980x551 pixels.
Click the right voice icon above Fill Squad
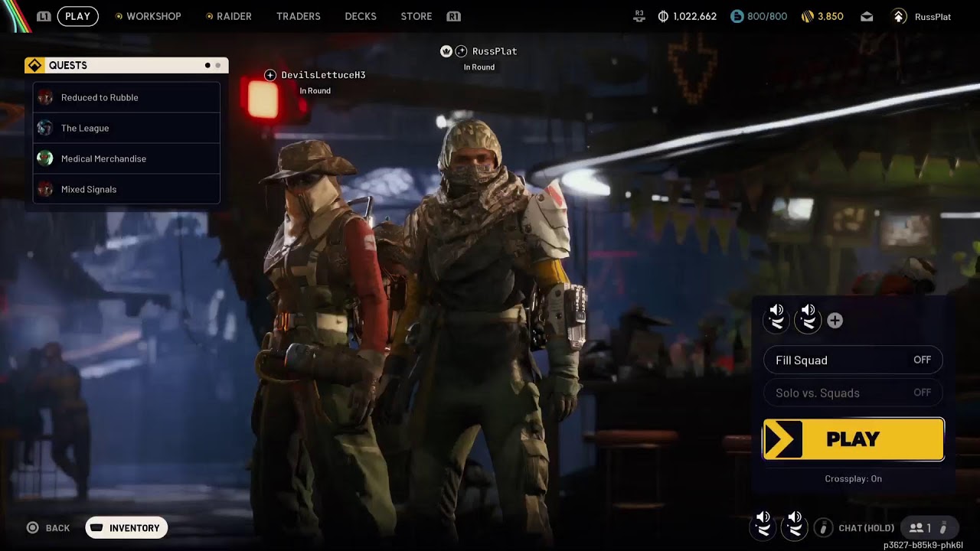[808, 317]
